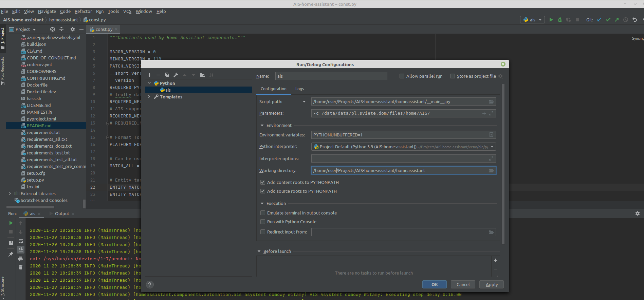Uncheck Add content roots to PYTHONPATH
The width and height of the screenshot is (644, 300).
click(x=263, y=182)
